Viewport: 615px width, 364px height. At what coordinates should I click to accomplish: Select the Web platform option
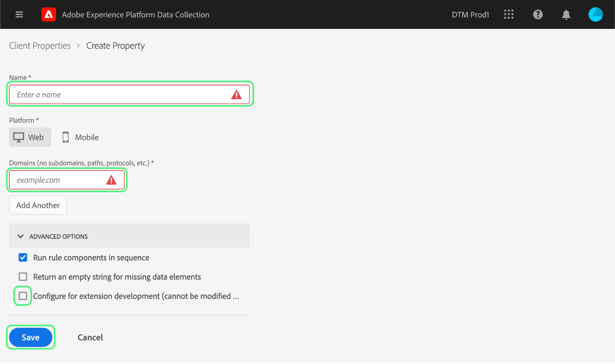30,137
